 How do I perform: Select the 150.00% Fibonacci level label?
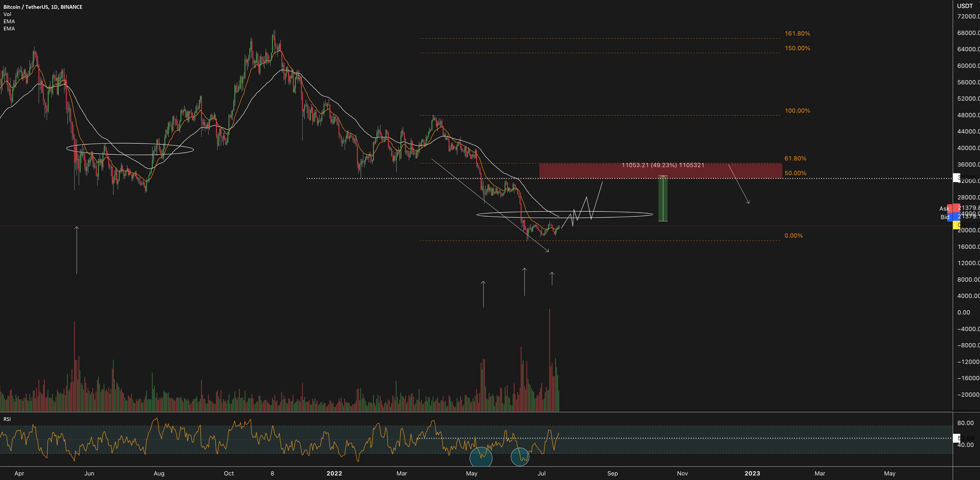[x=797, y=48]
